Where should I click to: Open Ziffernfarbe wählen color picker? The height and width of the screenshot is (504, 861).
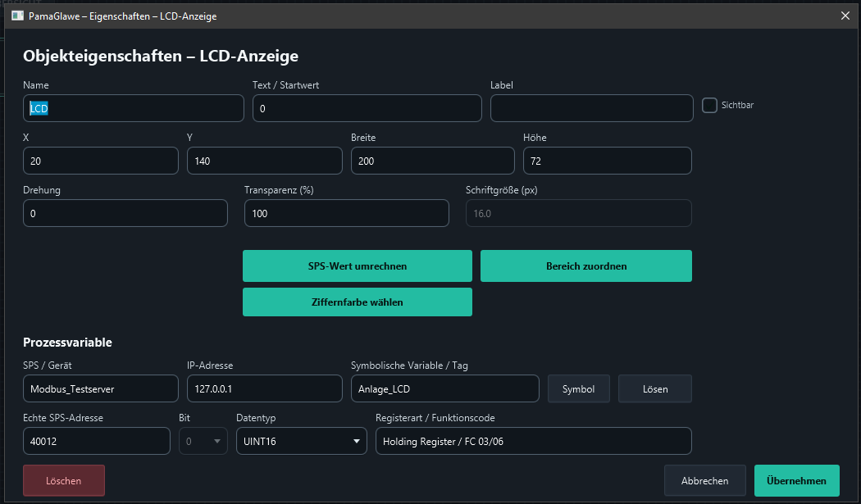pyautogui.click(x=358, y=302)
